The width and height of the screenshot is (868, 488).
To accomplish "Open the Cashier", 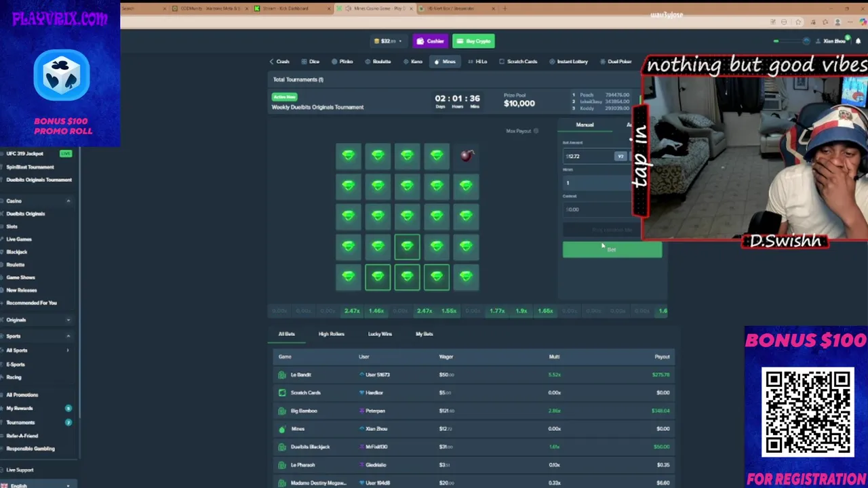I will click(431, 41).
